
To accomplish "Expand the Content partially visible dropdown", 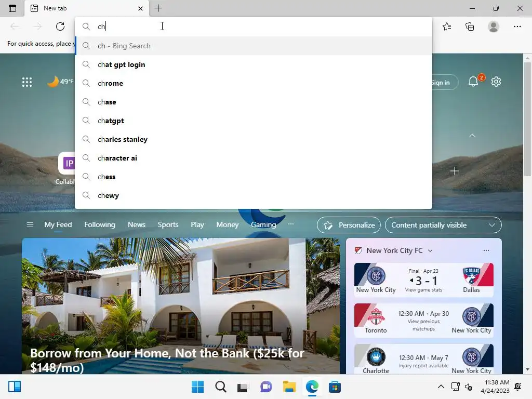I will [443, 225].
